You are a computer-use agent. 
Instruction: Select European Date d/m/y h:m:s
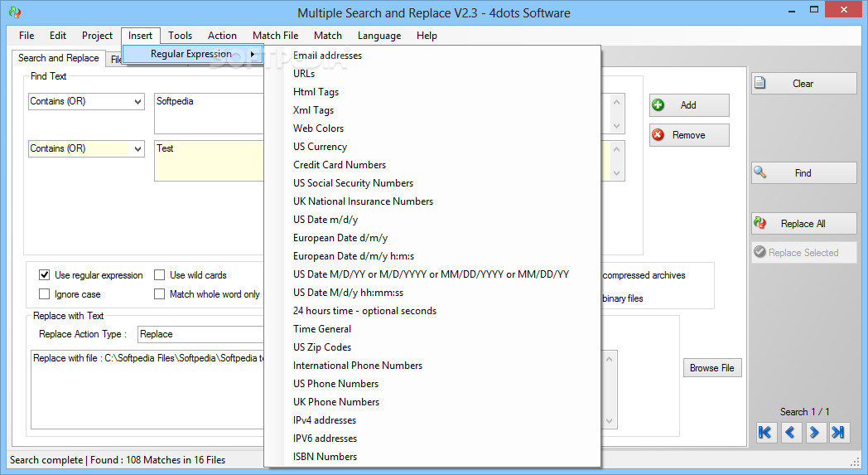pos(432,256)
